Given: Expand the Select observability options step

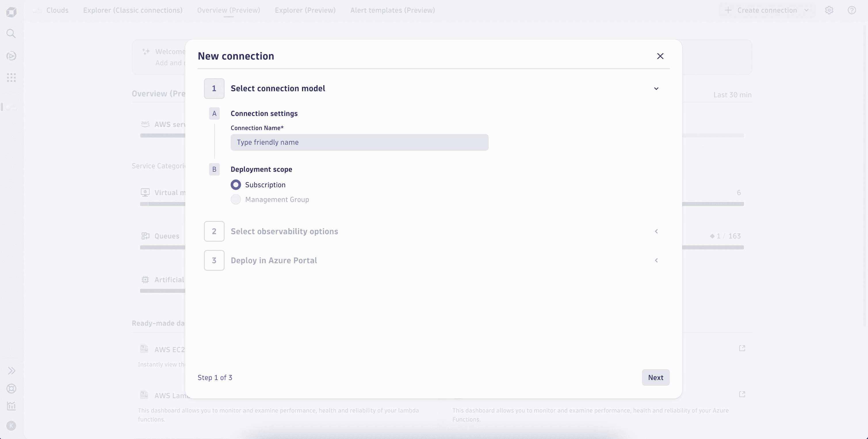Looking at the screenshot, I should tap(656, 232).
